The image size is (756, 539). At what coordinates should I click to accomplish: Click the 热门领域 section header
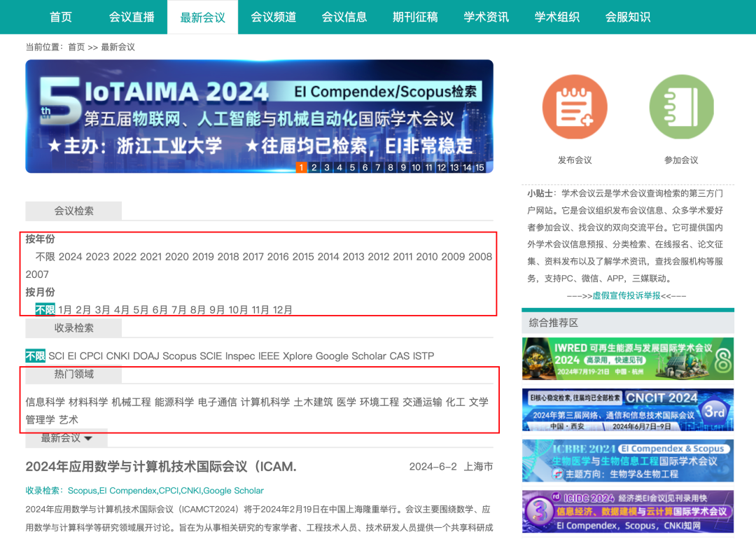pos(73,374)
